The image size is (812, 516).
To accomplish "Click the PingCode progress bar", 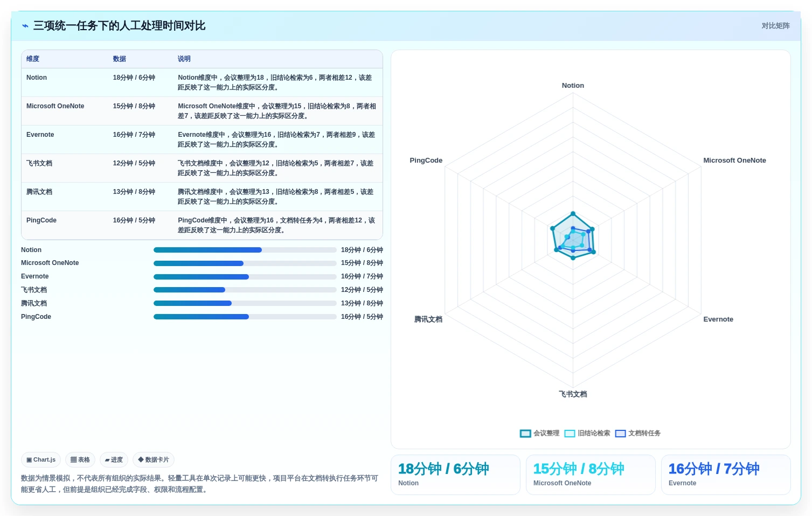I will pos(245,317).
